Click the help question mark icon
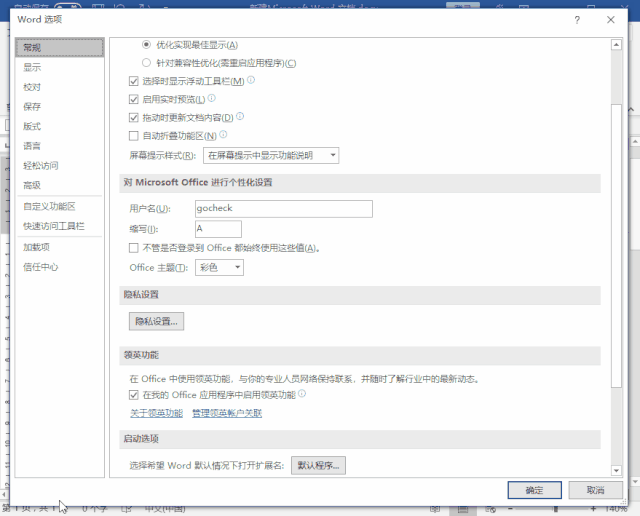The width and height of the screenshot is (640, 516). point(577,20)
